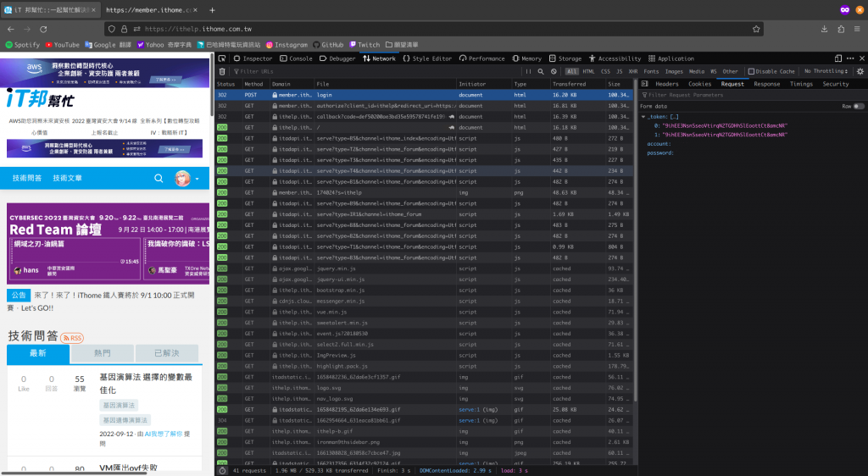868x476 pixels.
Task: Go back using browser back arrow
Action: [11, 29]
